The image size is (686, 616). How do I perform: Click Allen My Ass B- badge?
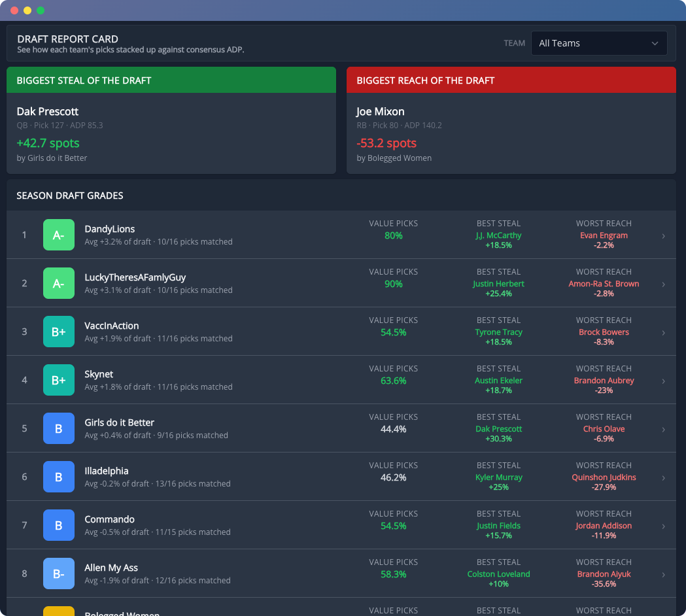[59, 573]
